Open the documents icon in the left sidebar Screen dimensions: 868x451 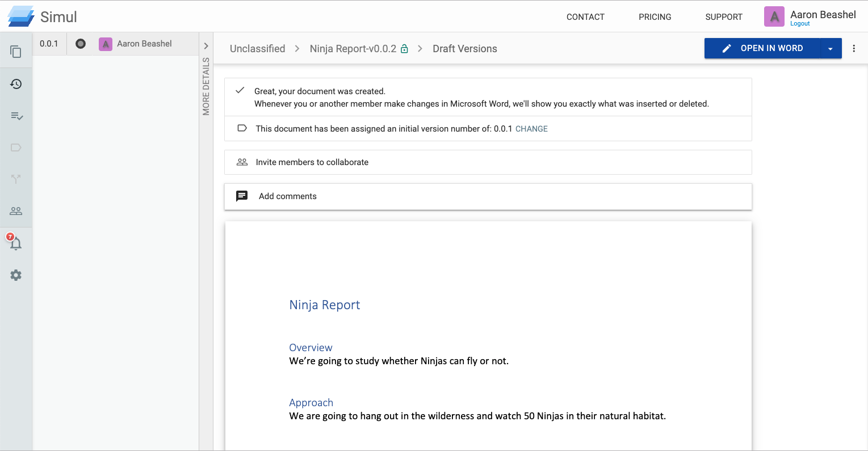tap(16, 52)
